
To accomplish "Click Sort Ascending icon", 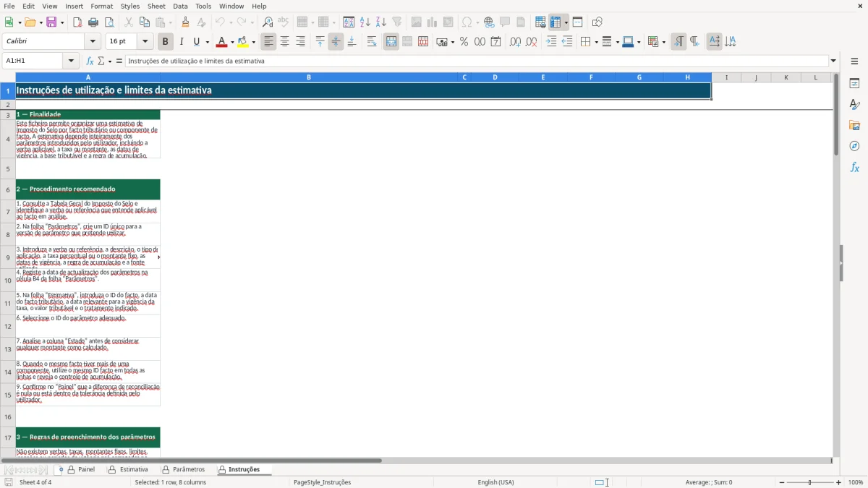I will point(365,22).
